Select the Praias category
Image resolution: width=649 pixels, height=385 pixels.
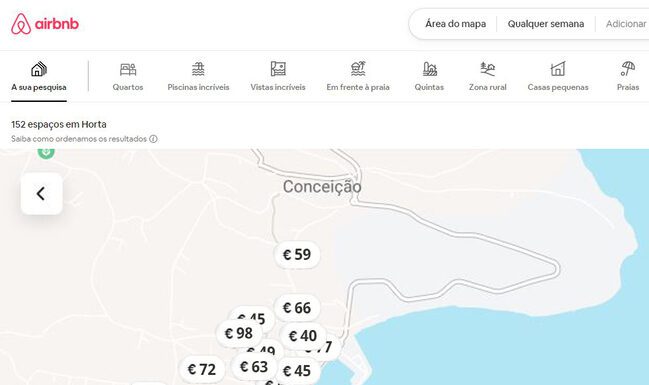coord(628,77)
